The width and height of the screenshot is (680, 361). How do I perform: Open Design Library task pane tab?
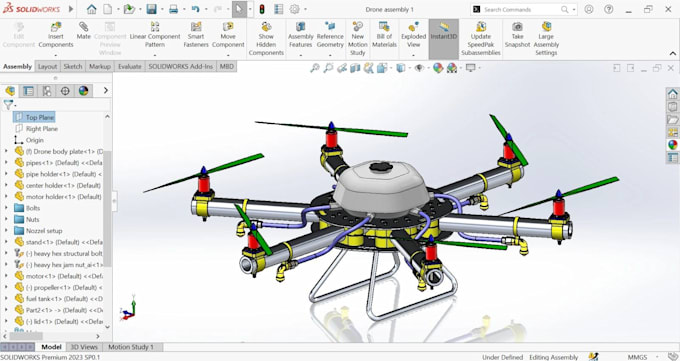click(x=673, y=106)
